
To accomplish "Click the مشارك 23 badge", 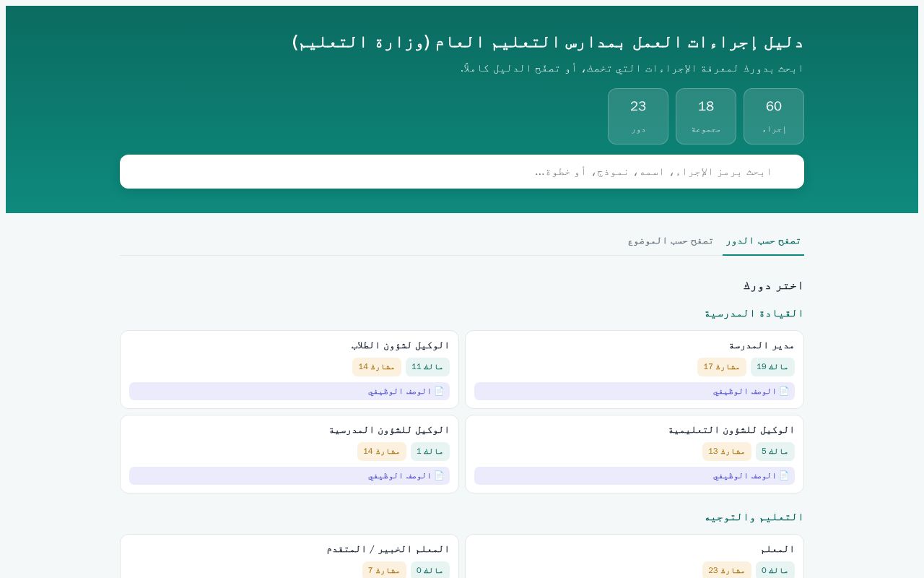I will click(727, 571).
